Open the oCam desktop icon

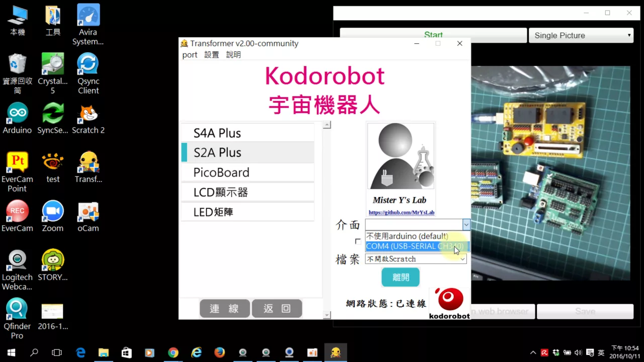tap(88, 217)
